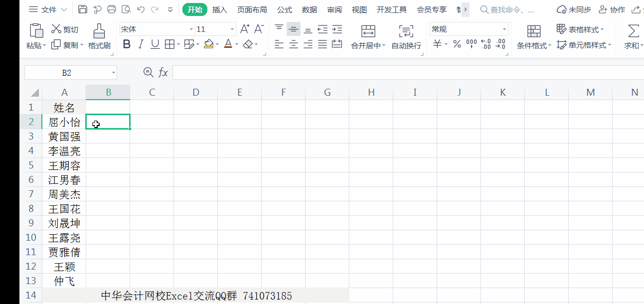Switch to the Developer Tools (开发工具) tab
Screen dimensions: 644x304
391,9
